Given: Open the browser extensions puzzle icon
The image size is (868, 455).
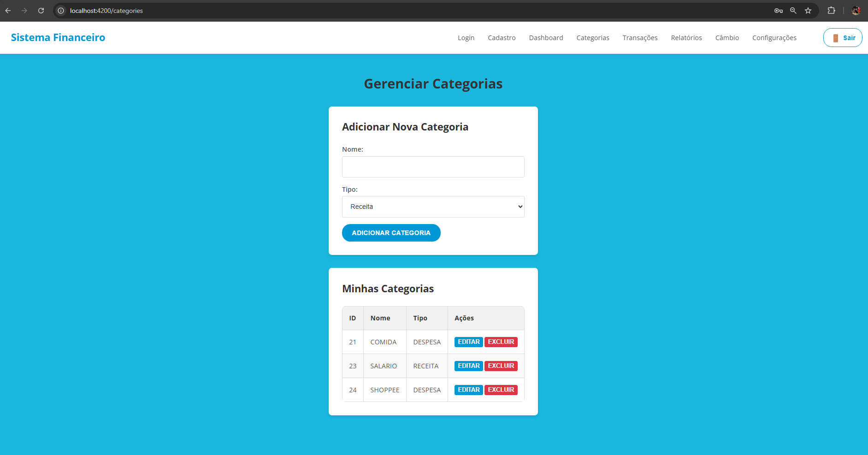Looking at the screenshot, I should pos(832,11).
